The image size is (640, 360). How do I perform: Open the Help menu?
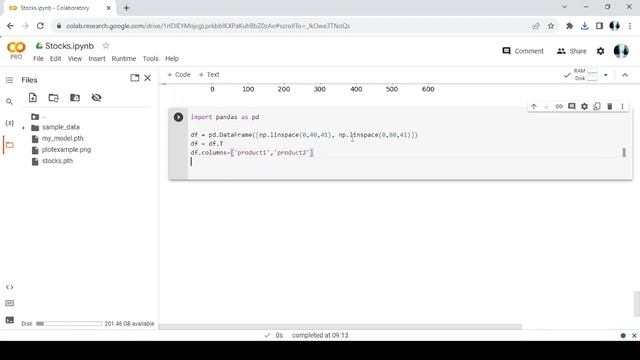click(172, 59)
